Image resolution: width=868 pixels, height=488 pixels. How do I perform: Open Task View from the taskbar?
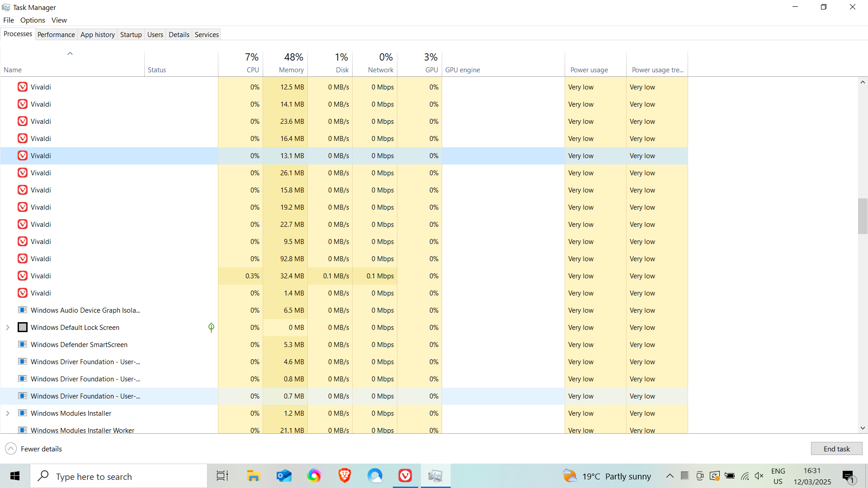click(222, 476)
